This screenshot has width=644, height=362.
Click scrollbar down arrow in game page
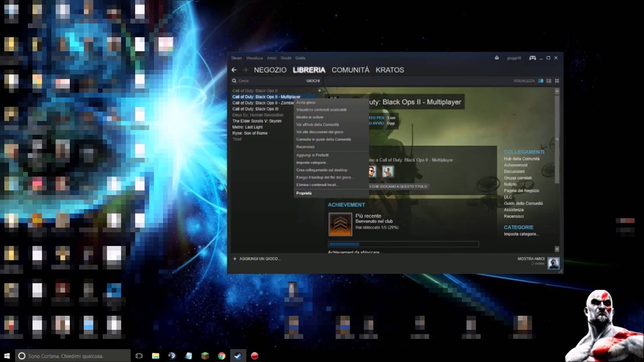557,249
